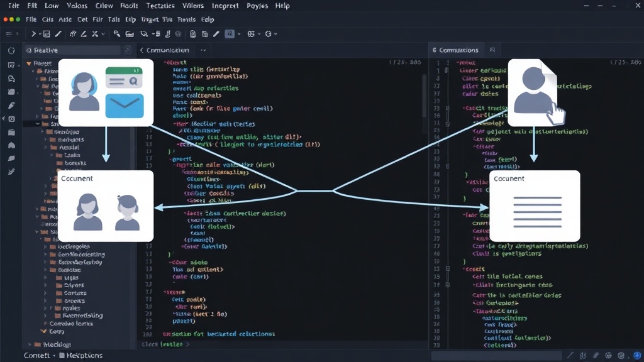Click the highlighted blue square toolbar button
Screen dimensions: 644x362
230,34
